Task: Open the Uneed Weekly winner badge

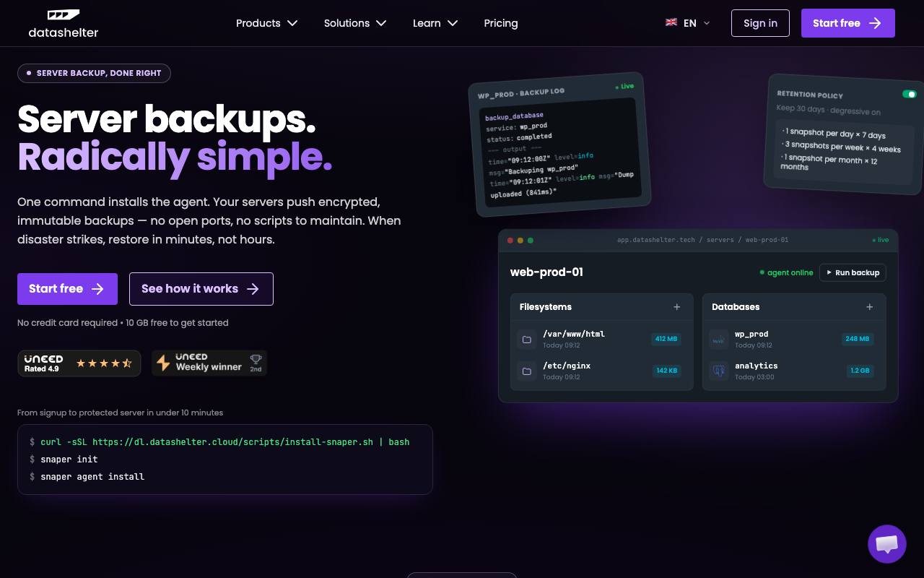Action: click(209, 363)
